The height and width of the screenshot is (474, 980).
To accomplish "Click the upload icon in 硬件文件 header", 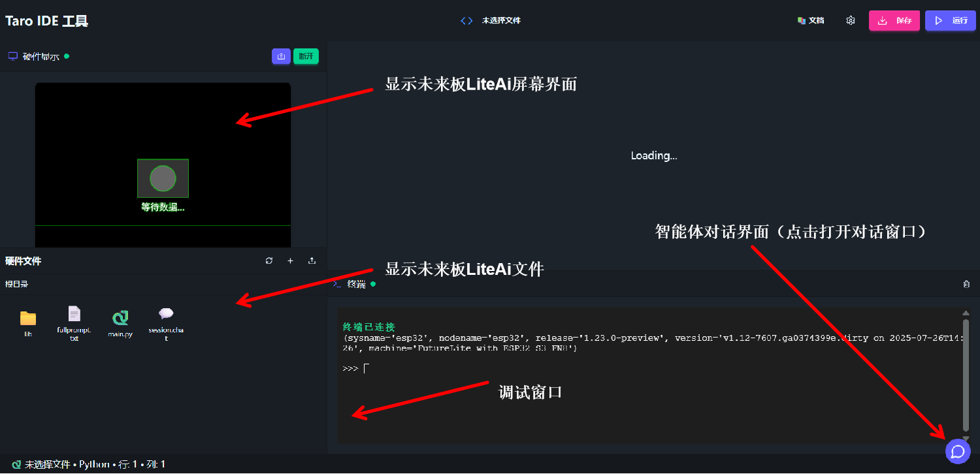I will [x=312, y=261].
